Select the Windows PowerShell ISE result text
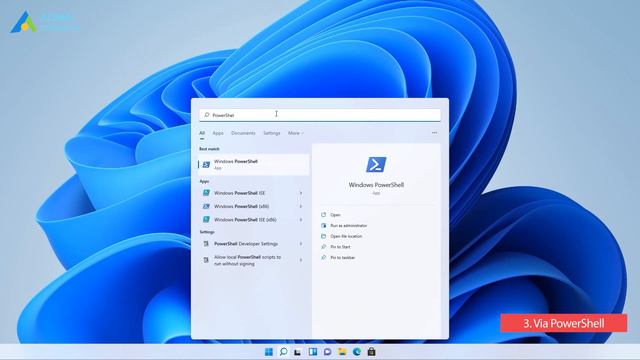Image resolution: width=640 pixels, height=360 pixels. [x=240, y=193]
